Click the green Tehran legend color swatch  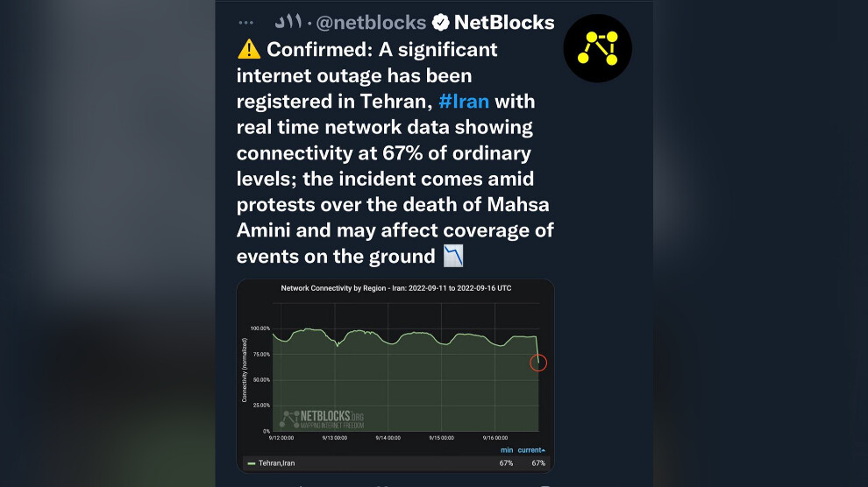(252, 462)
